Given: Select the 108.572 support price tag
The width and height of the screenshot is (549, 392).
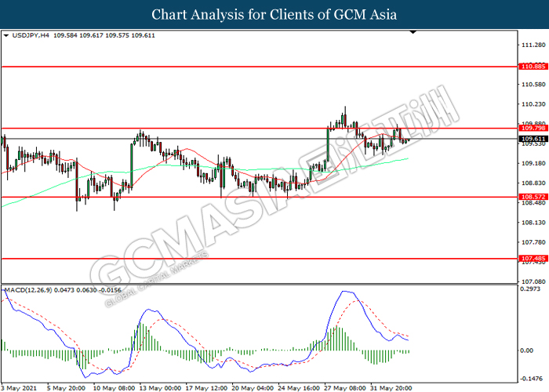Looking at the screenshot, I should [x=532, y=197].
